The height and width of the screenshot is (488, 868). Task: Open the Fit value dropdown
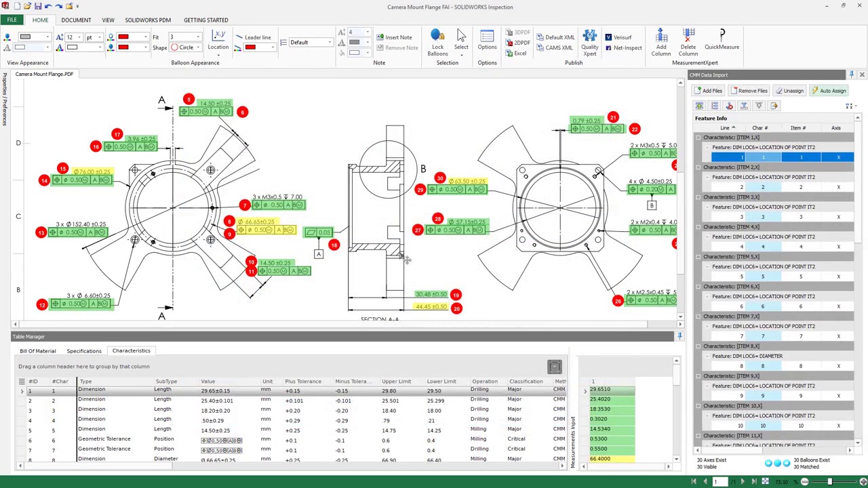tap(185, 37)
